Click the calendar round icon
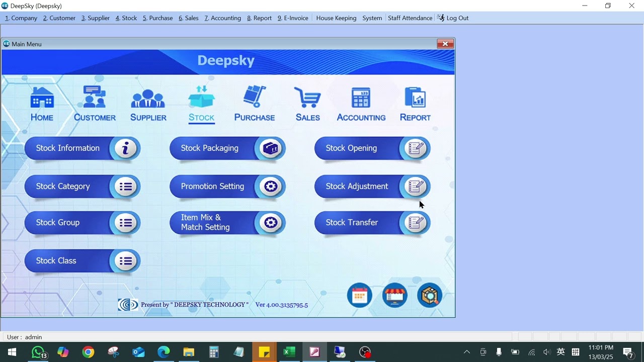 tap(359, 295)
